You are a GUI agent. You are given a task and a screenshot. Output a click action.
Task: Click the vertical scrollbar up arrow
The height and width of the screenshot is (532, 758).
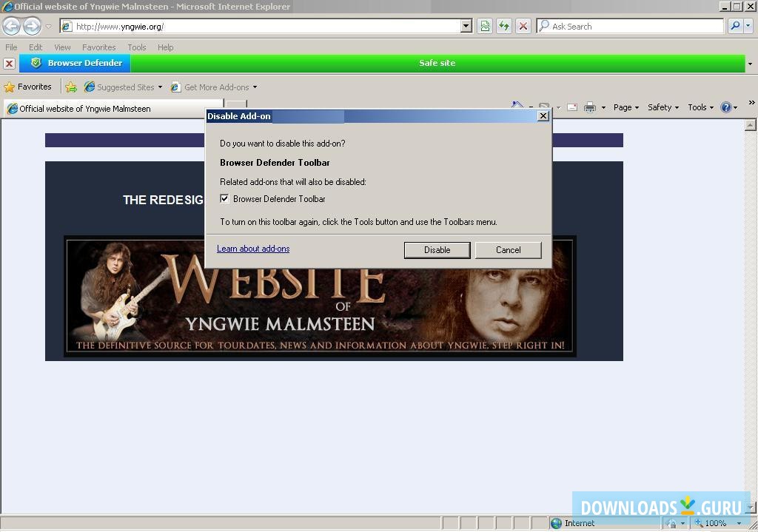(x=751, y=125)
